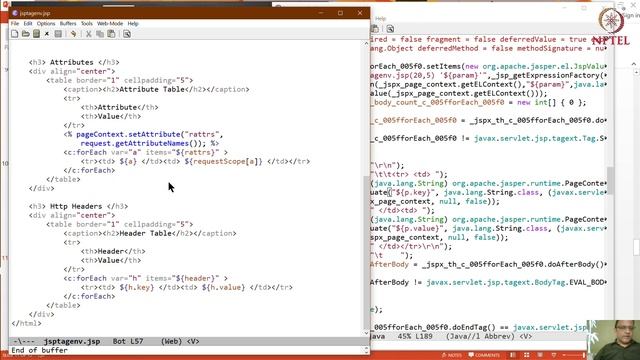Viewport: 640px width, 360px height.
Task: Click the Paste clipboard toolbar icon
Action: (x=111, y=34)
